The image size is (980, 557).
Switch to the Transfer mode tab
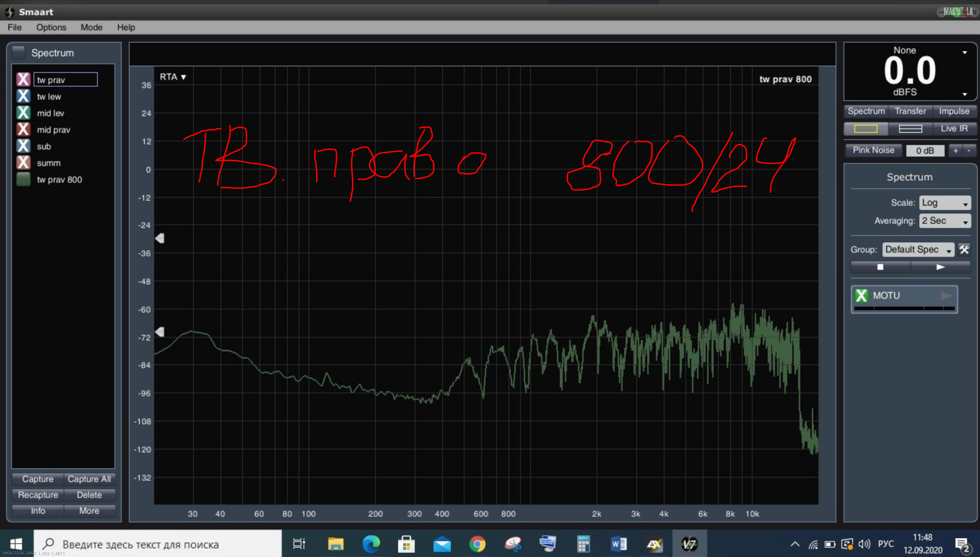click(x=910, y=111)
